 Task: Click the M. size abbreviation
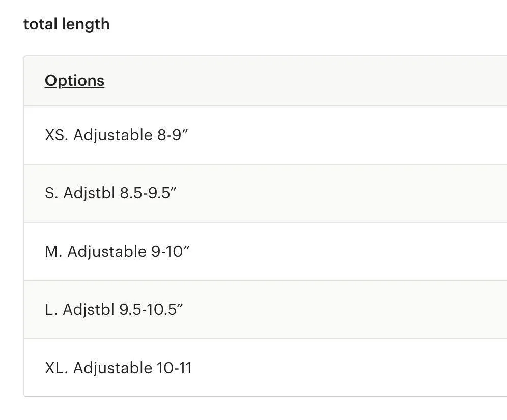(53, 251)
